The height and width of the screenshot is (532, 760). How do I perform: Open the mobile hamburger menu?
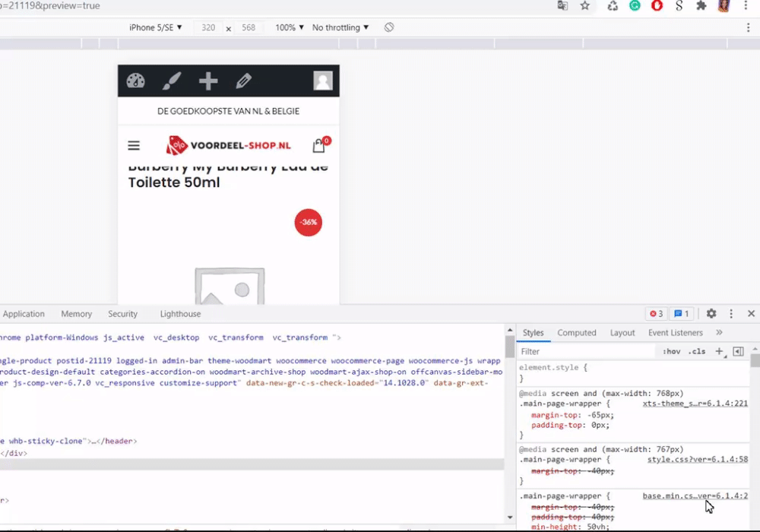(134, 145)
